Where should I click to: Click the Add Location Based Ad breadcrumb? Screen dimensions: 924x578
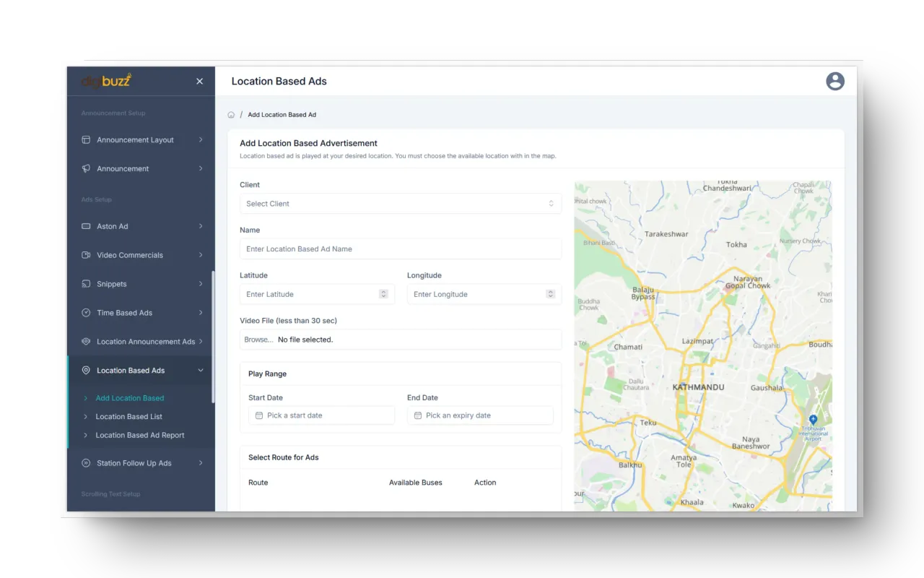coord(282,115)
